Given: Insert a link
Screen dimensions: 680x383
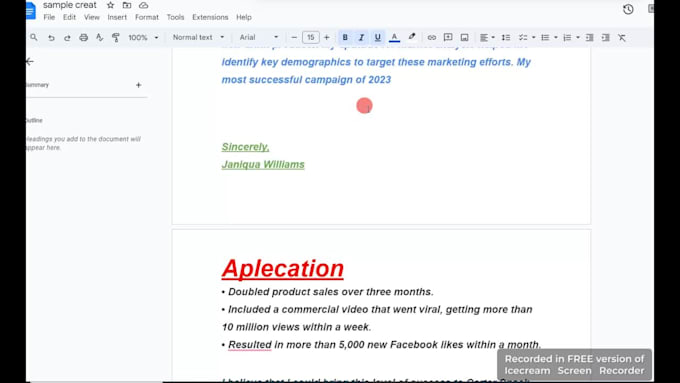Looking at the screenshot, I should click(432, 37).
